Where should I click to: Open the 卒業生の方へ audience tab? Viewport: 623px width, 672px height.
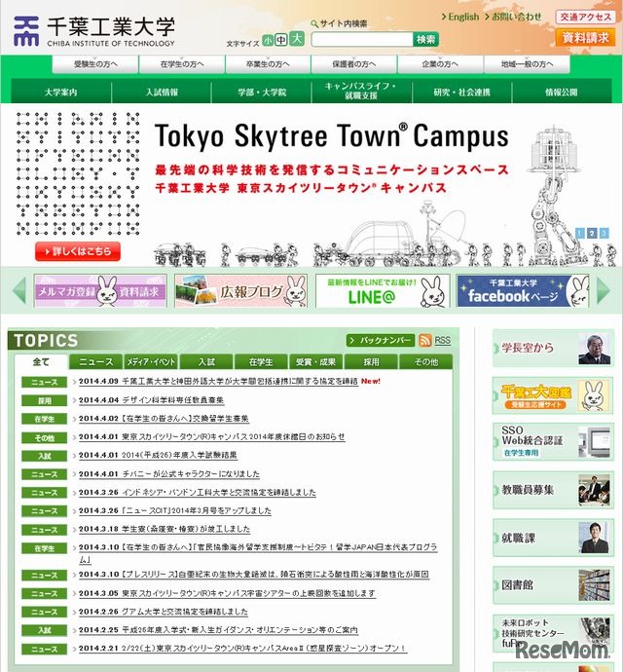point(268,64)
